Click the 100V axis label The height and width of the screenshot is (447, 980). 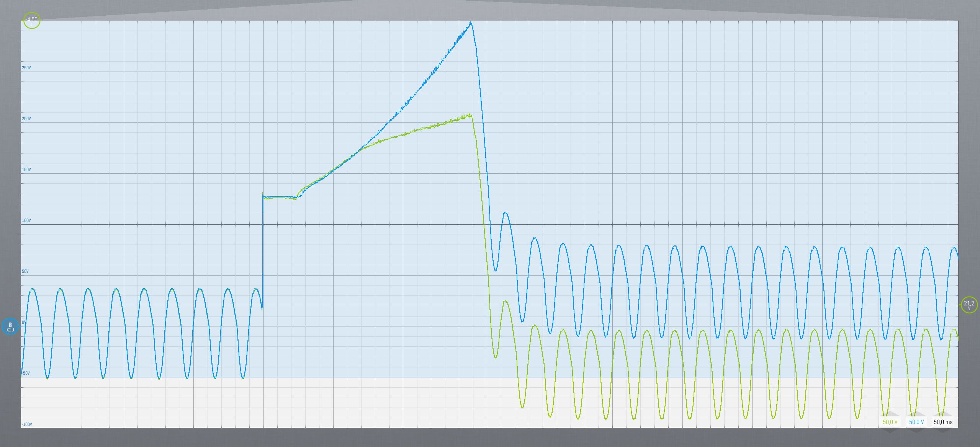(x=26, y=220)
